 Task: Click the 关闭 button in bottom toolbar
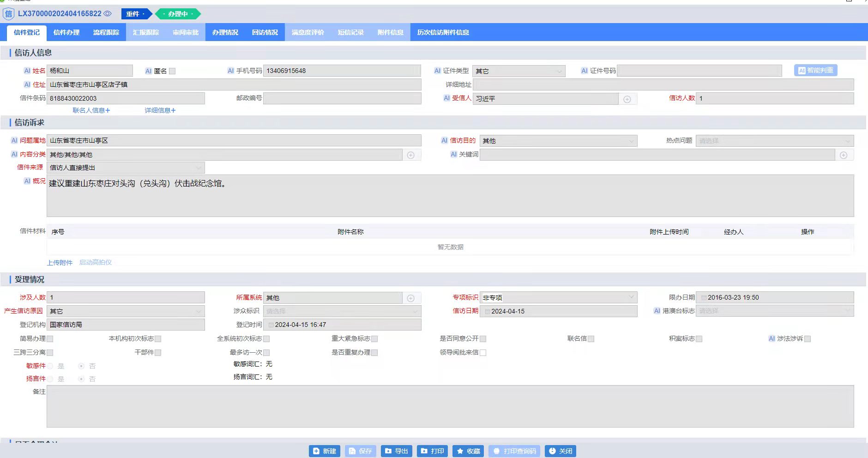(x=561, y=451)
